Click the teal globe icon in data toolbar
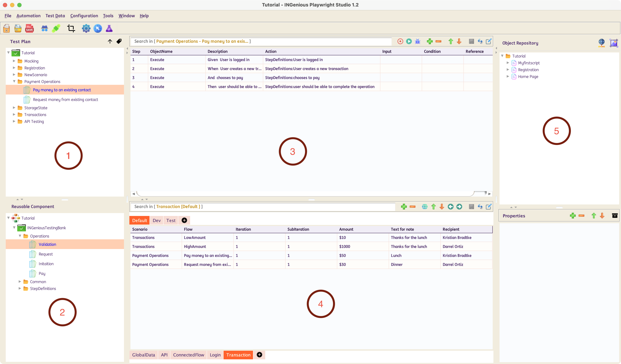Viewport: 621px width, 364px height. (x=425, y=206)
